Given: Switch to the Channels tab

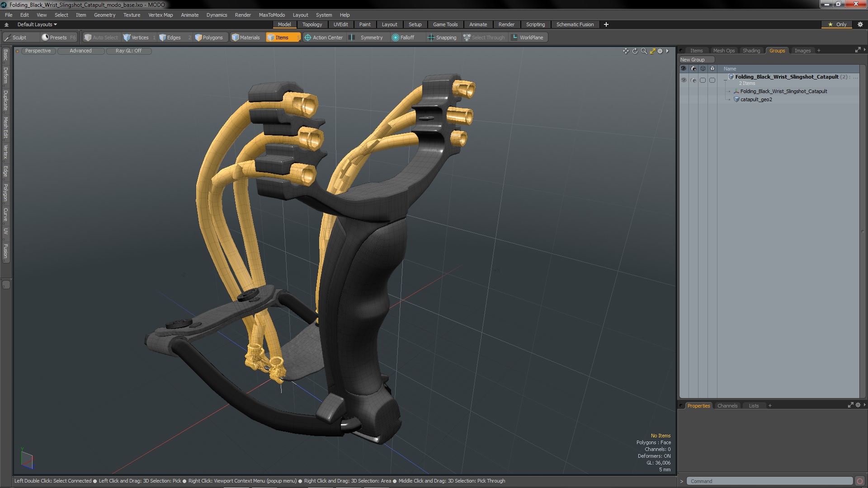Looking at the screenshot, I should click(x=727, y=406).
